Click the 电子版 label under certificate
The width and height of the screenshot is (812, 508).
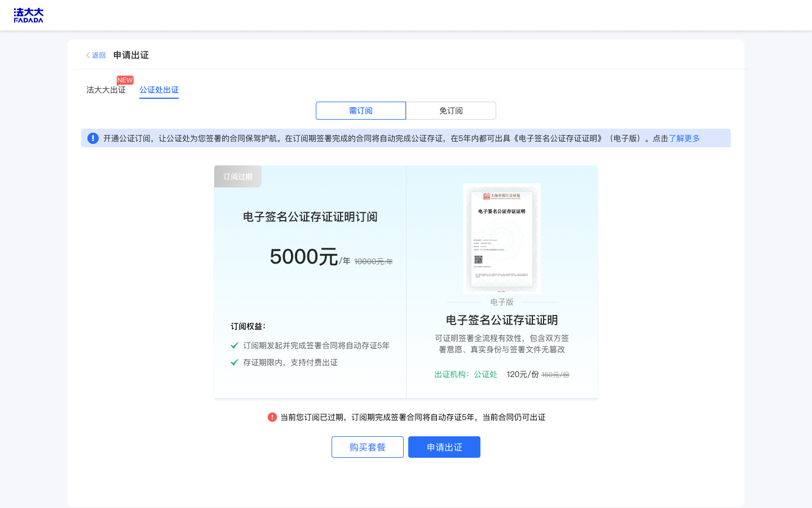pyautogui.click(x=502, y=302)
